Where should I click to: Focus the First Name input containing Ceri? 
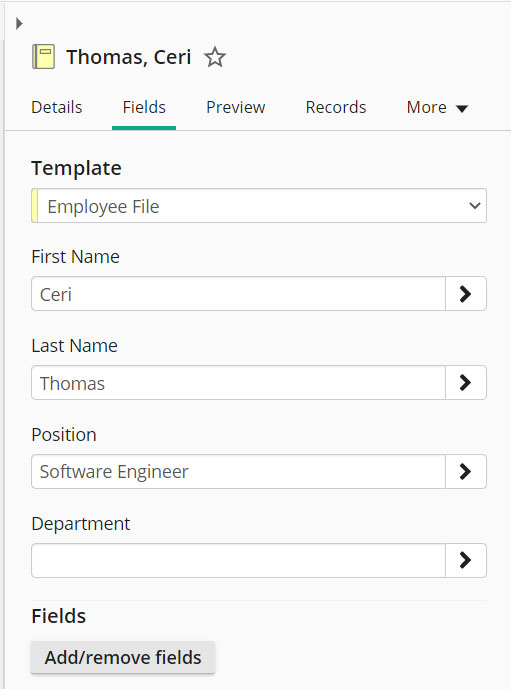click(239, 294)
